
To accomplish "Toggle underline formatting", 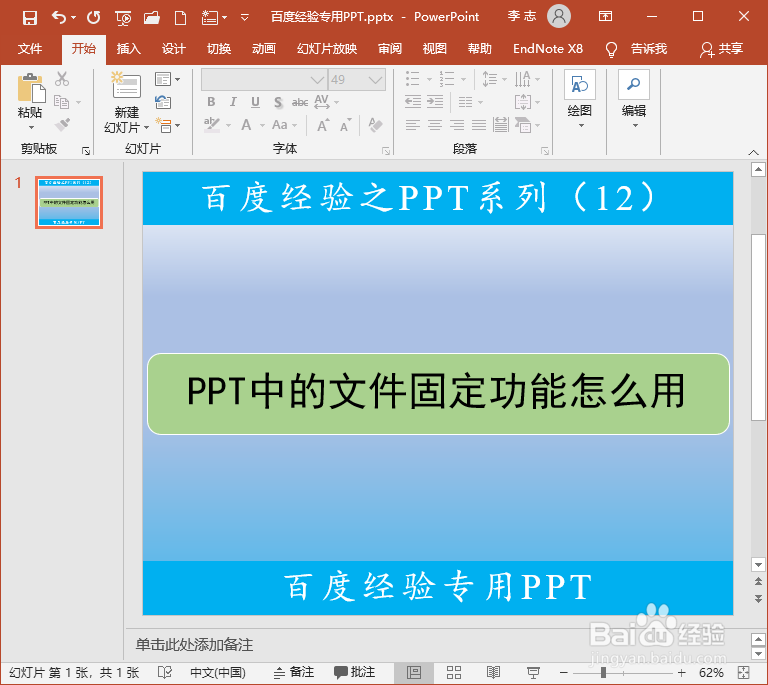I will (x=255, y=102).
